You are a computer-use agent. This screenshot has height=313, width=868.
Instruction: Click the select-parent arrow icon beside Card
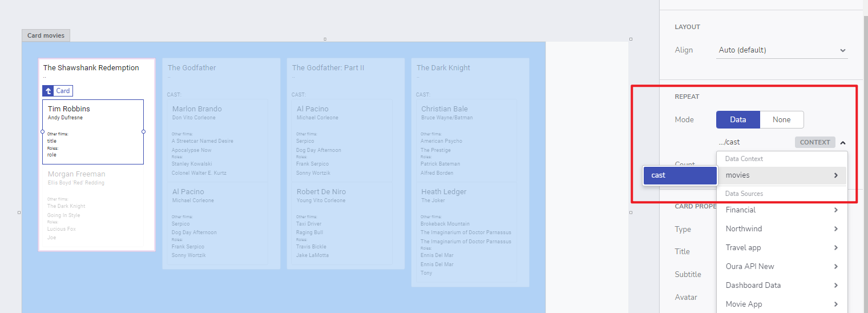coord(48,91)
